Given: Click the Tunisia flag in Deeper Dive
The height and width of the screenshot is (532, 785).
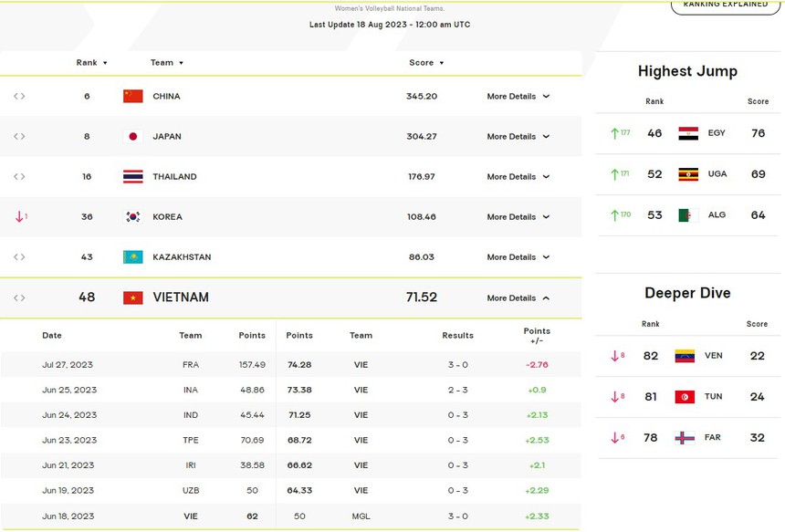Looking at the screenshot, I should coord(685,397).
